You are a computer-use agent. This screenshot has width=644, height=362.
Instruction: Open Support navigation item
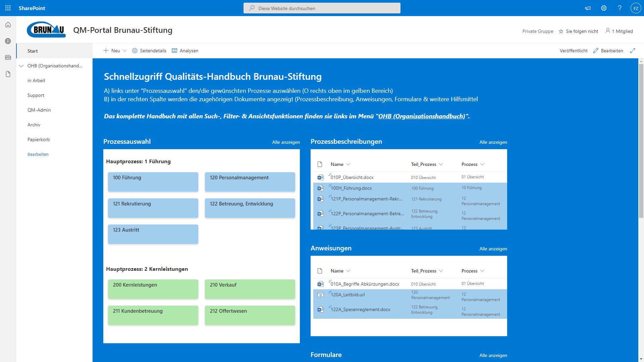point(36,95)
